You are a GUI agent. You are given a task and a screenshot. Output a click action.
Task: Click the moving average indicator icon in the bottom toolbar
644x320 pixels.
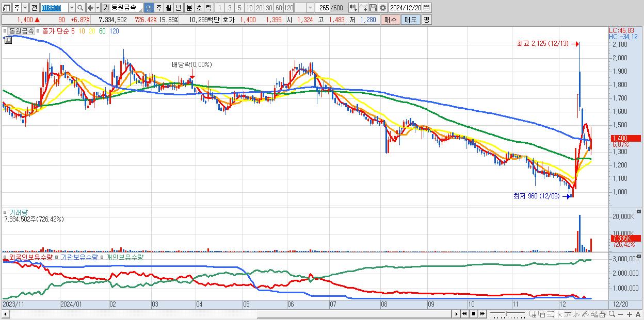(568, 314)
